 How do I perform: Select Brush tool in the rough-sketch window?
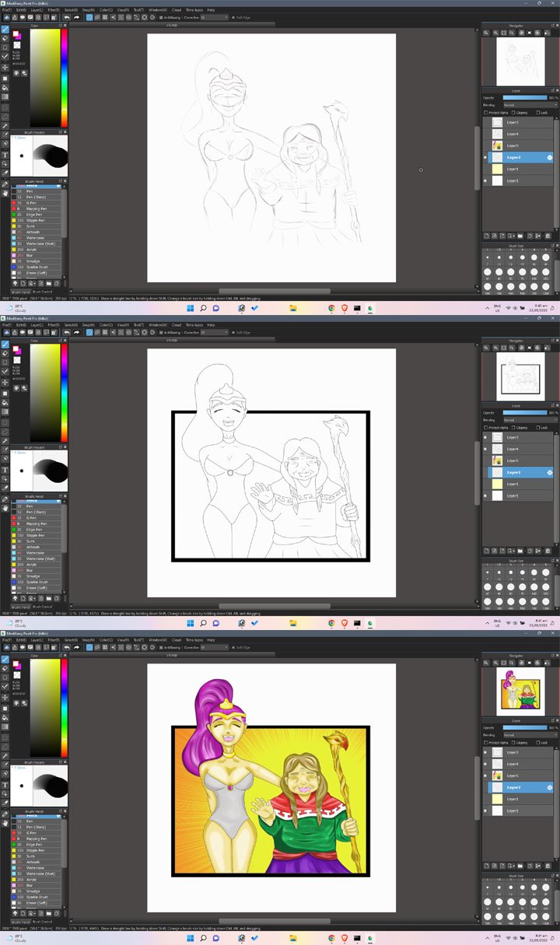5,29
